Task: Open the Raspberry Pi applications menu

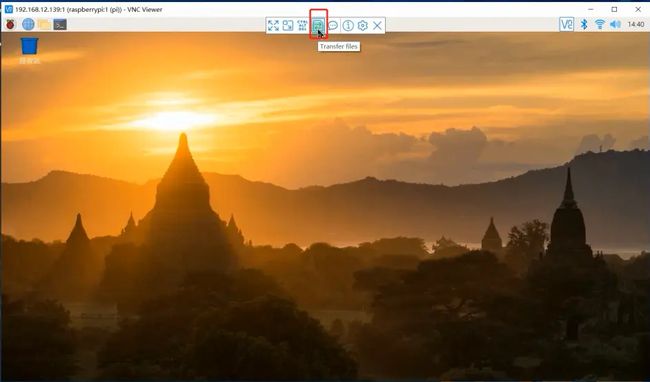Action: click(10, 24)
